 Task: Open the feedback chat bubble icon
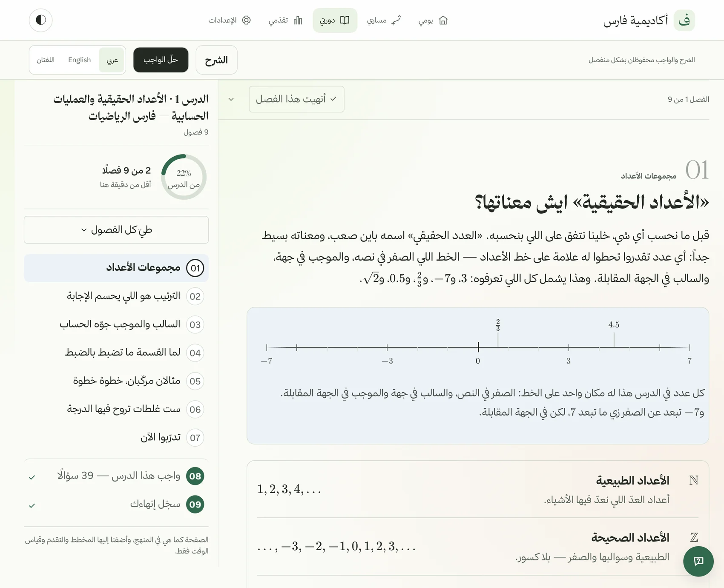pos(698,561)
